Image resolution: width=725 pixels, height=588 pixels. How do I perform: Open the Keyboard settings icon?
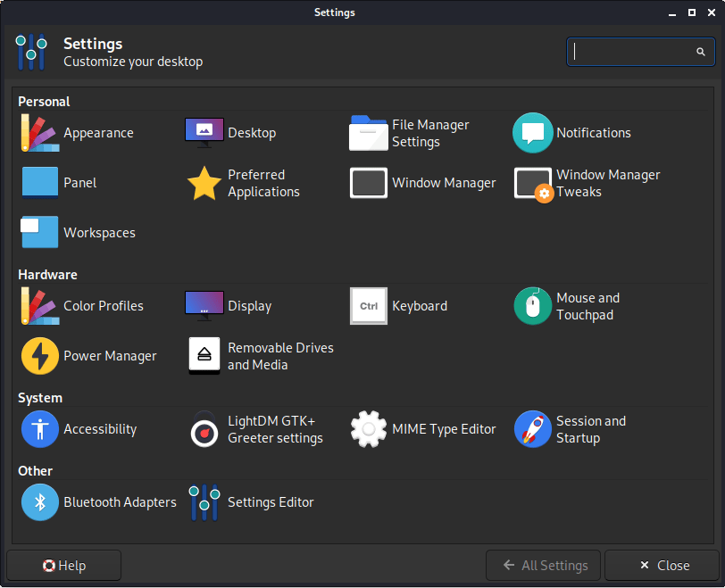pos(369,306)
